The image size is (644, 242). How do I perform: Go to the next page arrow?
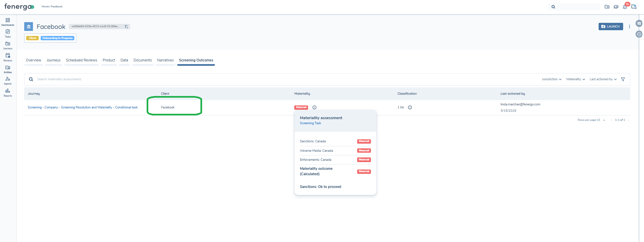pyautogui.click(x=628, y=120)
